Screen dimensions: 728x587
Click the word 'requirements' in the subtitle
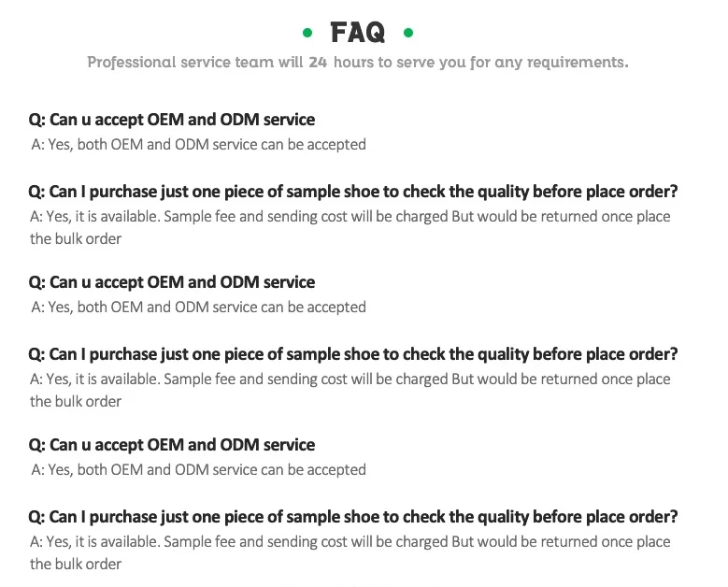[x=577, y=63]
